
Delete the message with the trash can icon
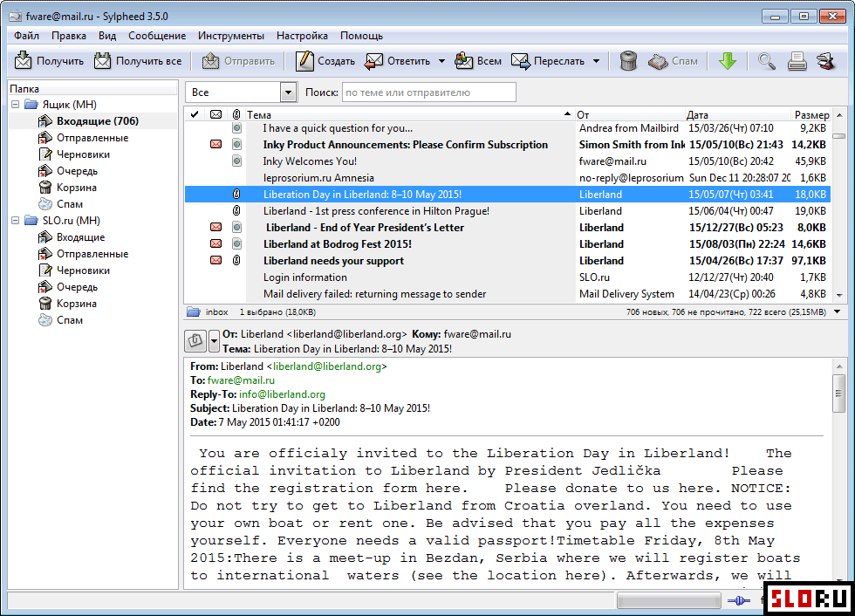(x=628, y=61)
